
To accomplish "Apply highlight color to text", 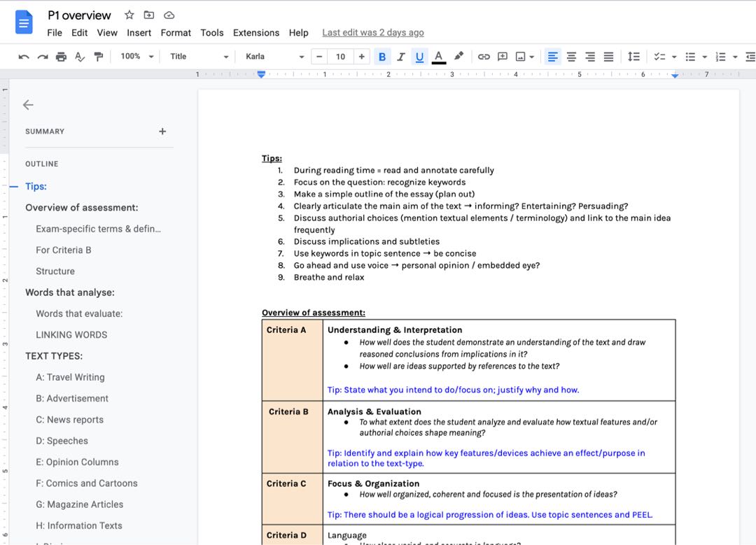I will coord(458,56).
